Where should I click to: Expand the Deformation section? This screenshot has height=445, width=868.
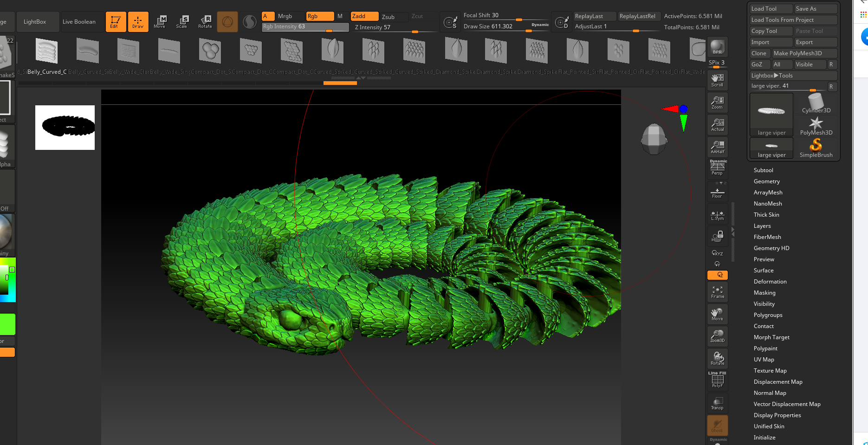pyautogui.click(x=770, y=282)
